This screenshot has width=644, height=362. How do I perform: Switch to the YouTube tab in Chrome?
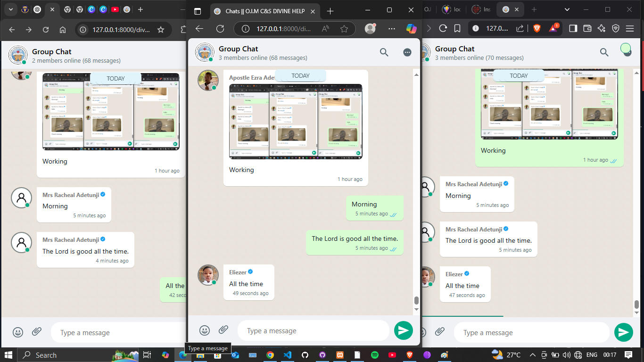coord(115,9)
